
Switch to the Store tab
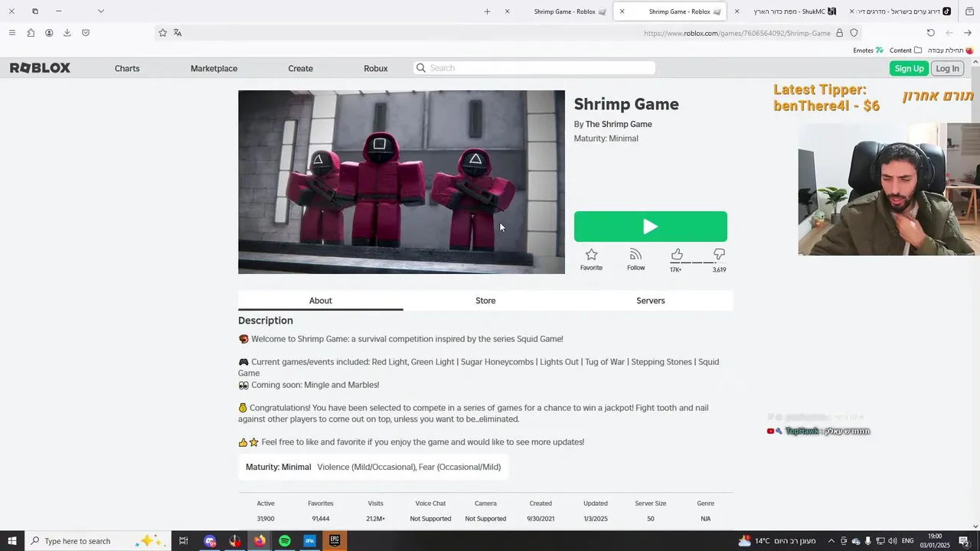point(485,301)
